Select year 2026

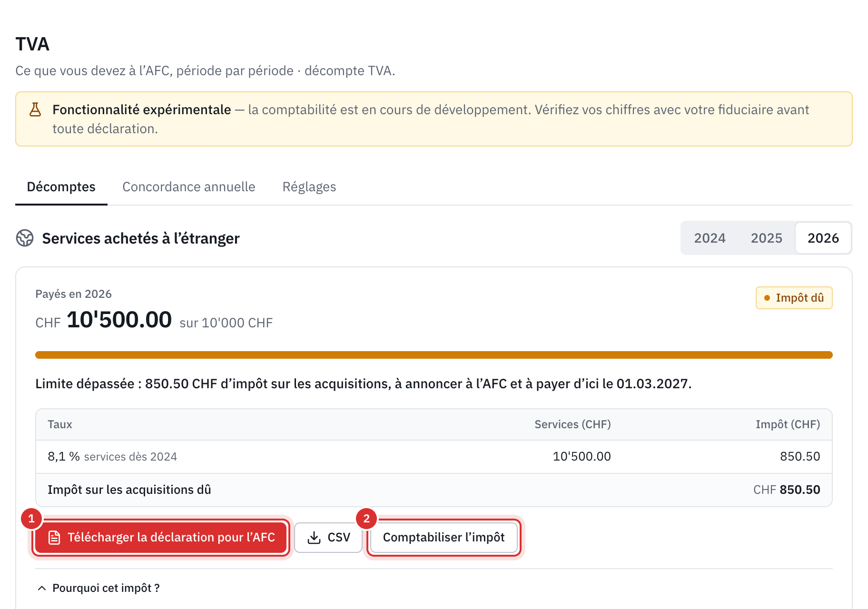[823, 238]
